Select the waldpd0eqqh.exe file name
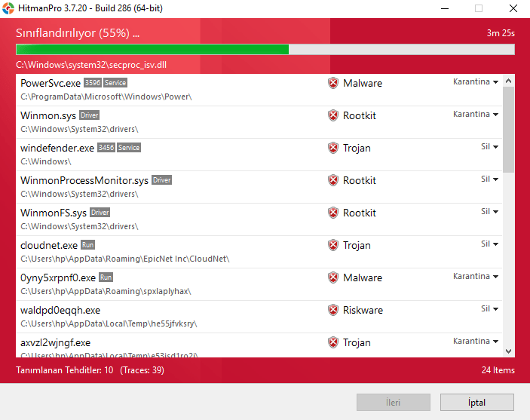Image resolution: width=530 pixels, height=420 pixels. [60, 311]
